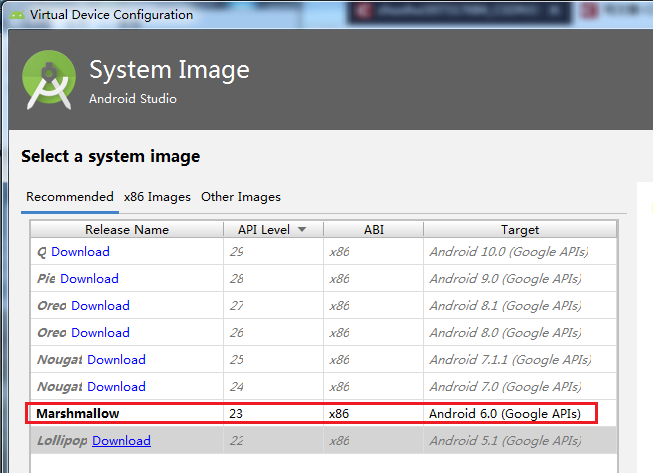The width and height of the screenshot is (653, 473).
Task: Sort by API Level arrow
Action: click(302, 229)
